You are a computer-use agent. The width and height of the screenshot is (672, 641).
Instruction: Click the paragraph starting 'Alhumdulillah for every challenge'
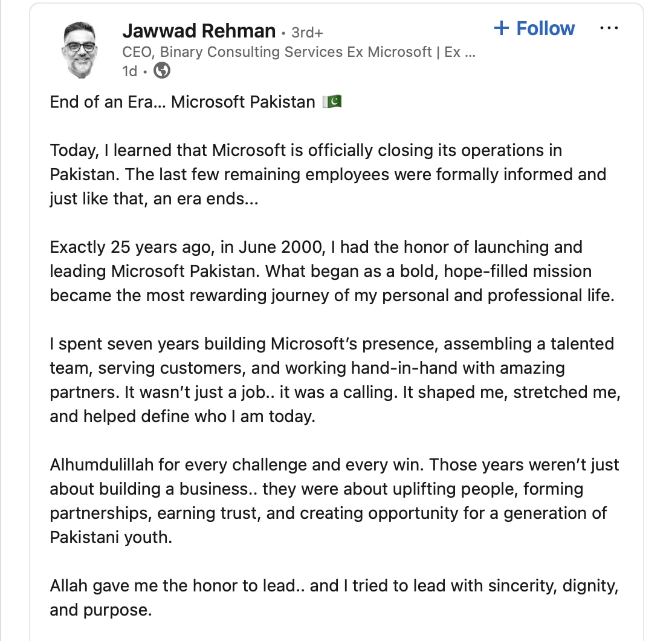[334, 501]
